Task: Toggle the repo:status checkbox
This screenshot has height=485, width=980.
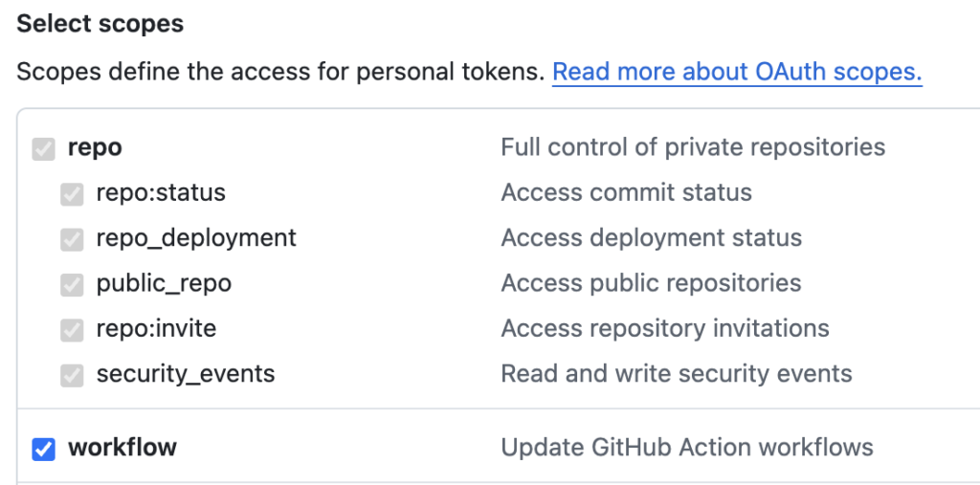Action: (x=73, y=194)
